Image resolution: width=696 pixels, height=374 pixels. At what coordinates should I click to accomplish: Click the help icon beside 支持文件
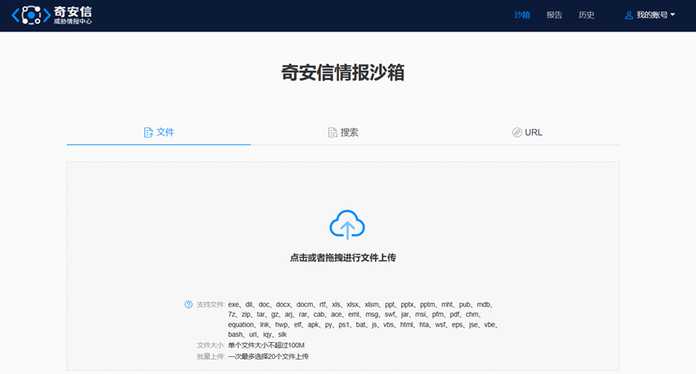[x=189, y=304]
